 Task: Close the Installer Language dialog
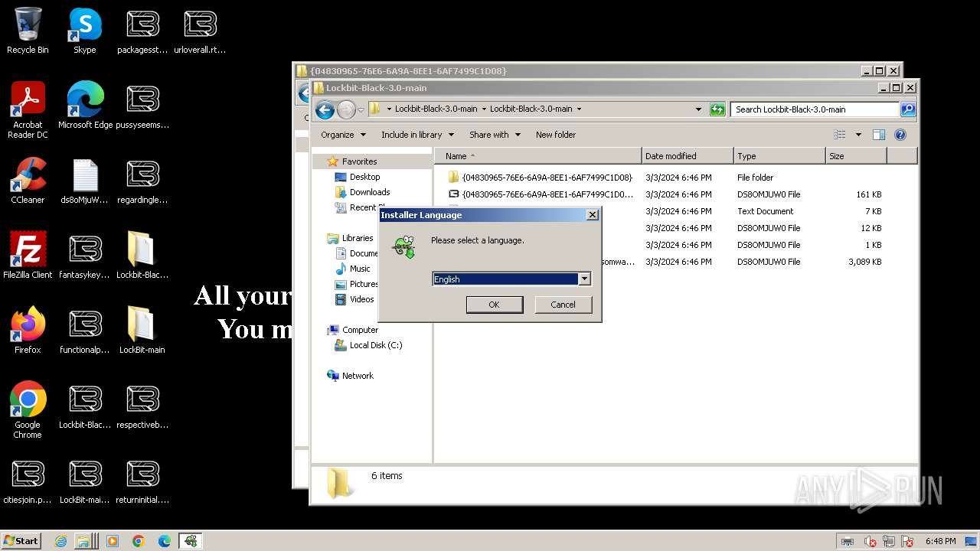592,215
